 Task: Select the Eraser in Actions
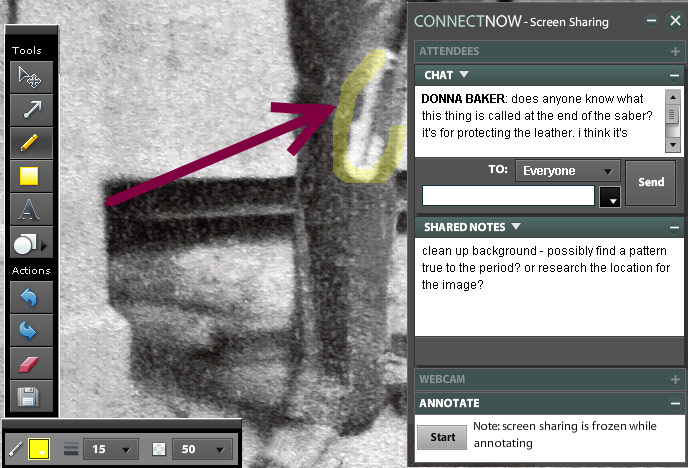(x=29, y=361)
